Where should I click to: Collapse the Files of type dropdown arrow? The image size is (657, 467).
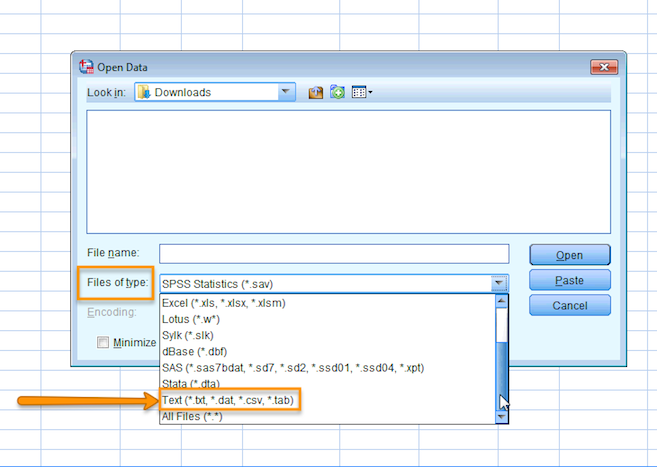(x=499, y=283)
